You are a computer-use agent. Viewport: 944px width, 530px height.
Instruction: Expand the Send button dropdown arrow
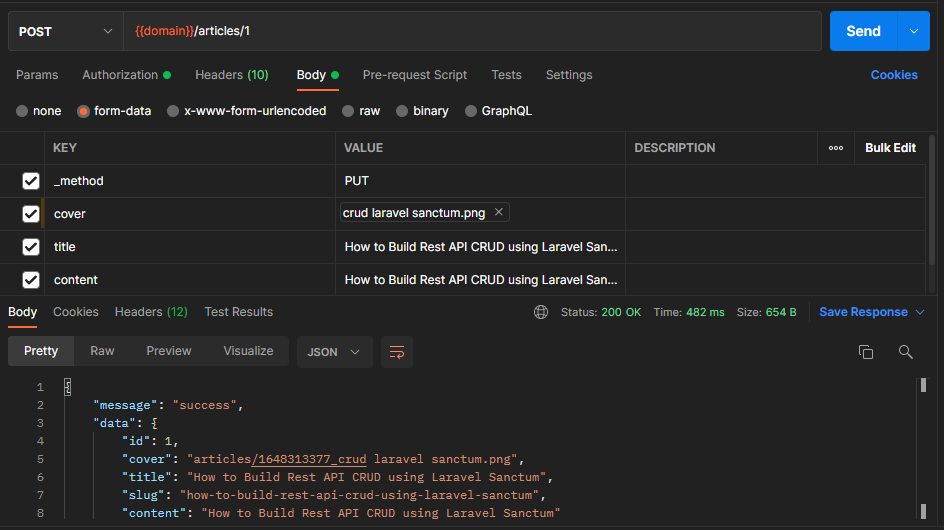coord(913,31)
